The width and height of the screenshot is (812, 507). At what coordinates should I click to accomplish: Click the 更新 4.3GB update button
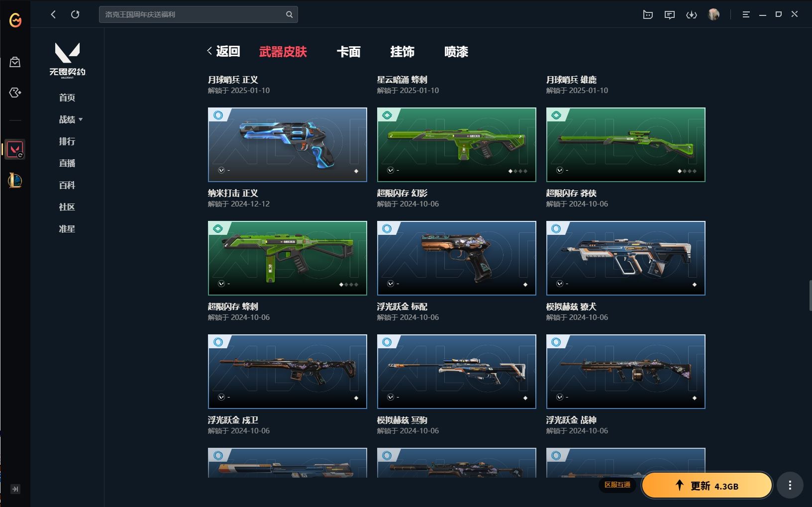[707, 486]
